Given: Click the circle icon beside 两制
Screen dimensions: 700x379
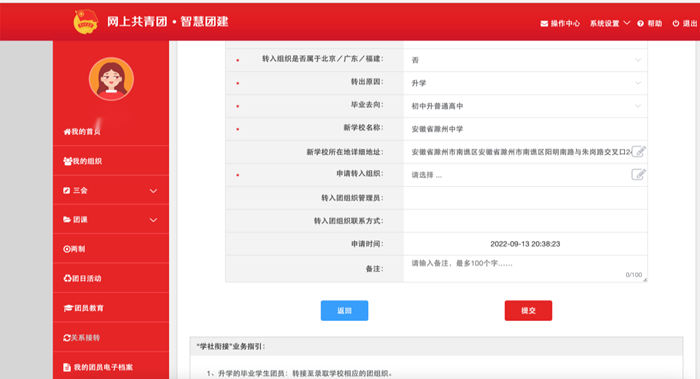Looking at the screenshot, I should 67,249.
